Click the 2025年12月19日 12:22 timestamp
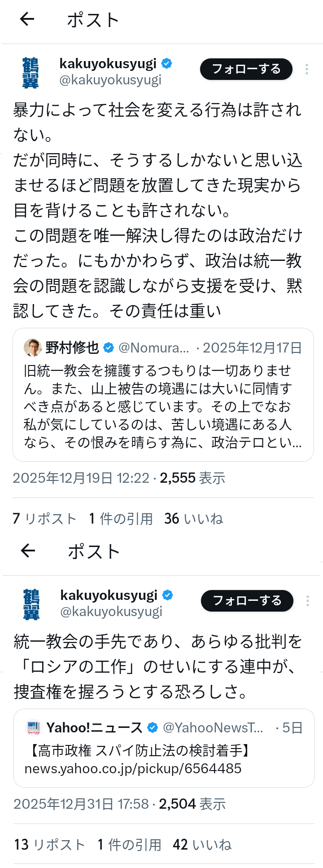This screenshot has width=323, height=868. click(81, 478)
